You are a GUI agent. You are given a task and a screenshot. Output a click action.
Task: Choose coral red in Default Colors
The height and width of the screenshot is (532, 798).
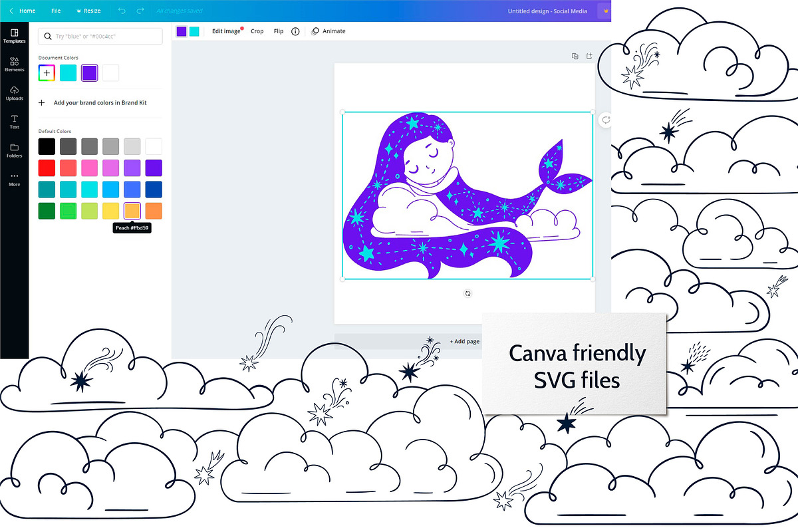68,168
